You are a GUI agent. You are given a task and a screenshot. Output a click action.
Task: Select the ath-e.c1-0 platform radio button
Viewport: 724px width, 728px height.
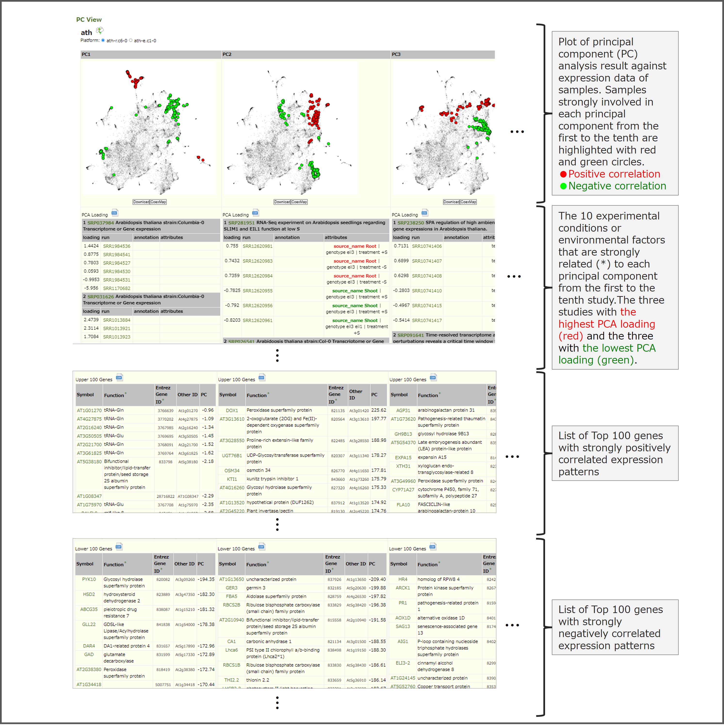[x=131, y=40]
